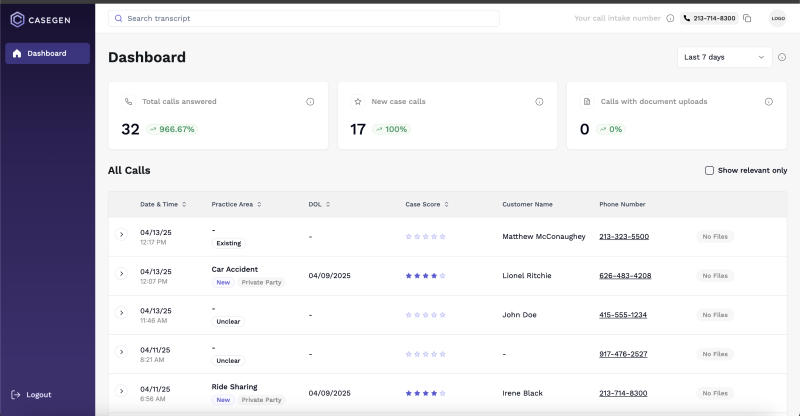Image resolution: width=800 pixels, height=416 pixels.
Task: Enable Show relevant only checkbox
Action: click(709, 170)
